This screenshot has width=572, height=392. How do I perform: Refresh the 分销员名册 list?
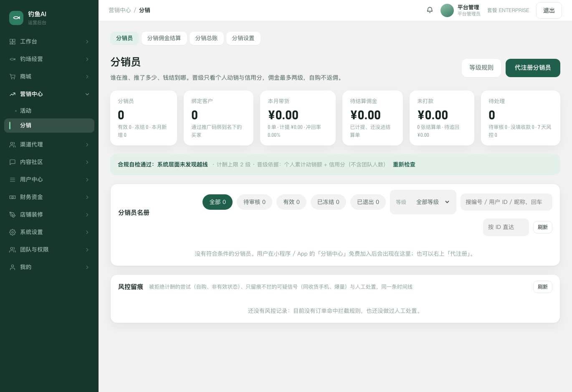click(x=543, y=227)
